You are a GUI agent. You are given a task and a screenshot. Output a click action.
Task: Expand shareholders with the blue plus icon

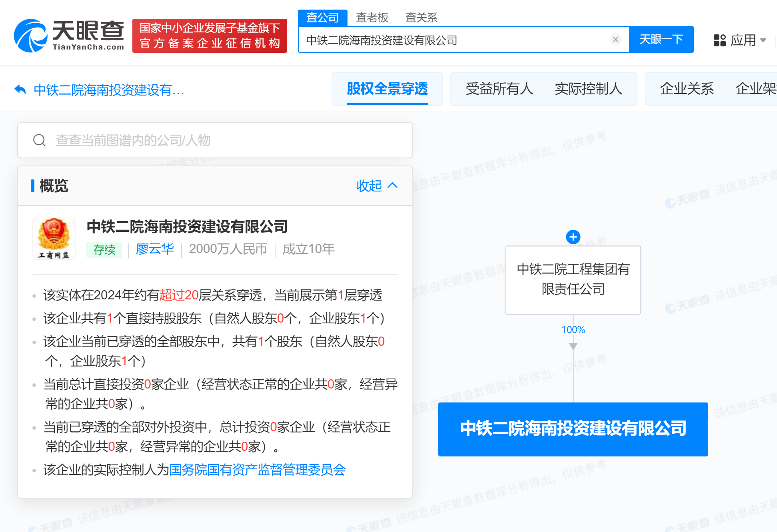(573, 237)
